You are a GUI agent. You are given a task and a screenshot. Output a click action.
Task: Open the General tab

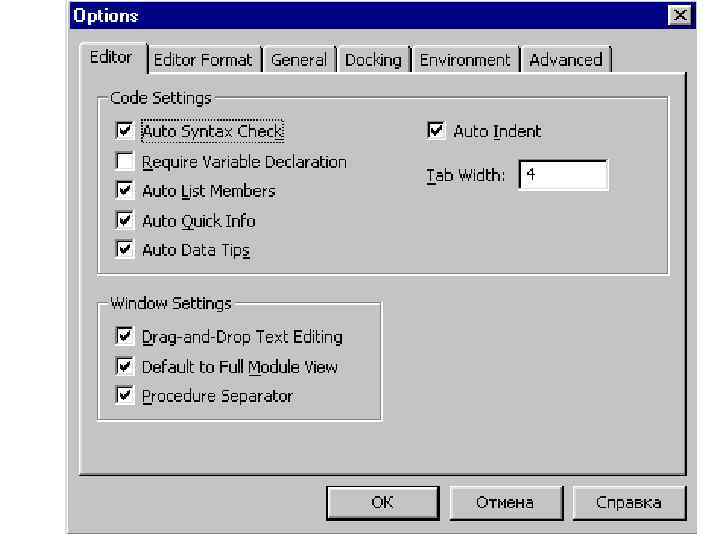(x=299, y=60)
